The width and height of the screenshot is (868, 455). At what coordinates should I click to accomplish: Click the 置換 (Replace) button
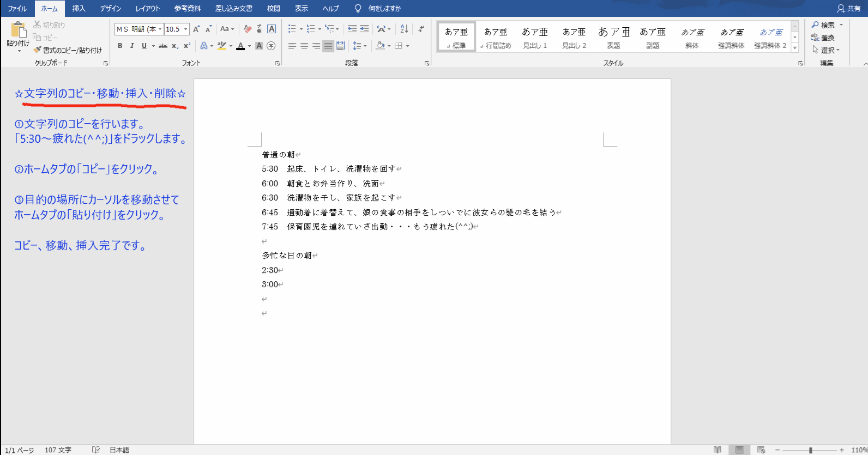tap(823, 38)
